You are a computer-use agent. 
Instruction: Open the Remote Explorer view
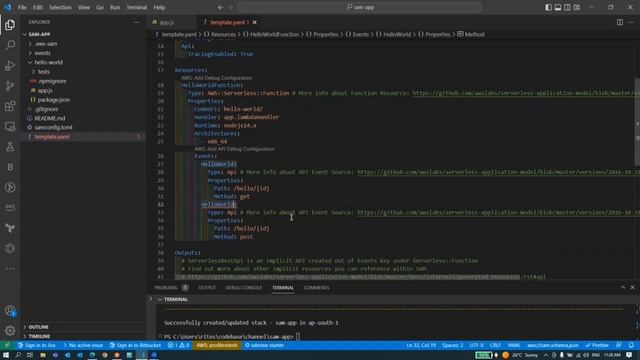pos(10,127)
